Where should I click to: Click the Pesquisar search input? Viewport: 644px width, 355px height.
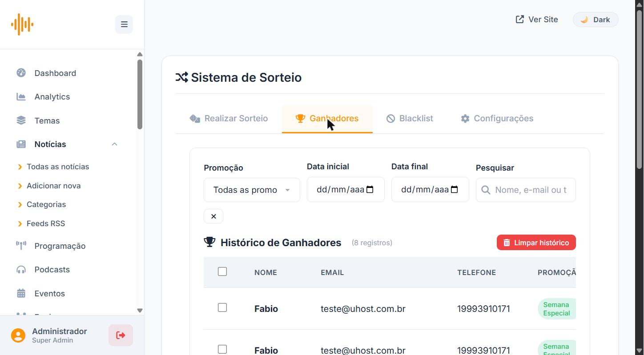click(x=526, y=190)
